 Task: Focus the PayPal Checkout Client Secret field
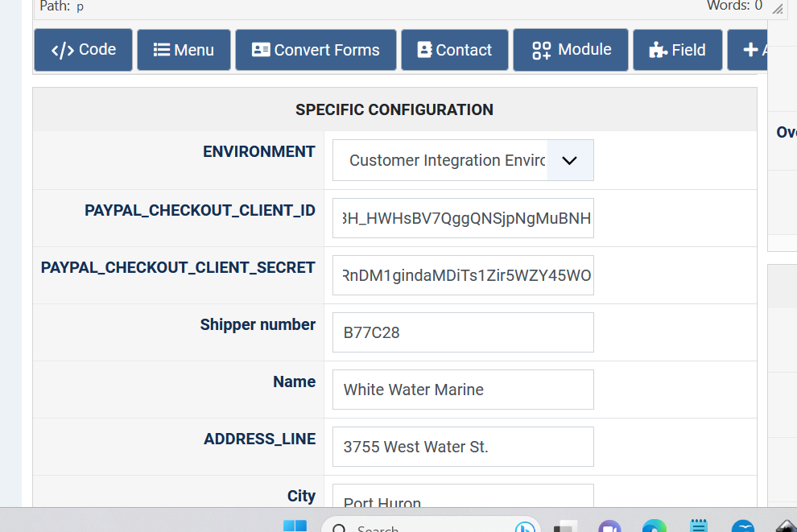coord(463,275)
